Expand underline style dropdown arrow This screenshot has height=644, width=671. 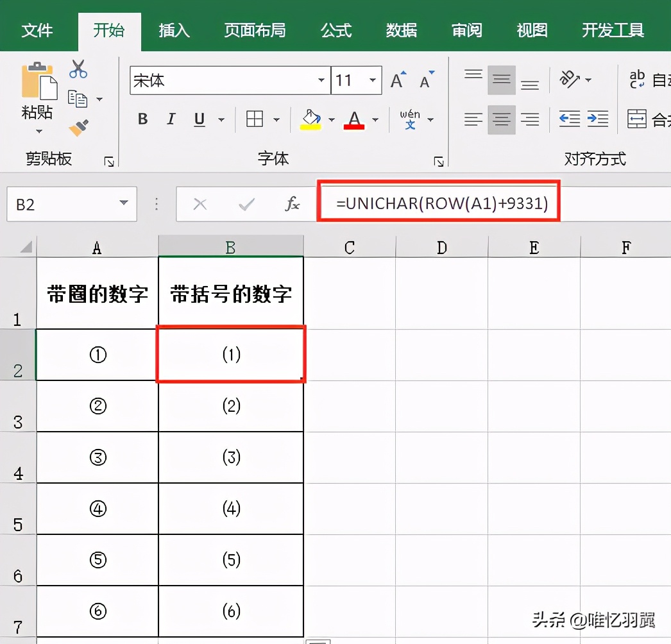pyautogui.click(x=221, y=119)
